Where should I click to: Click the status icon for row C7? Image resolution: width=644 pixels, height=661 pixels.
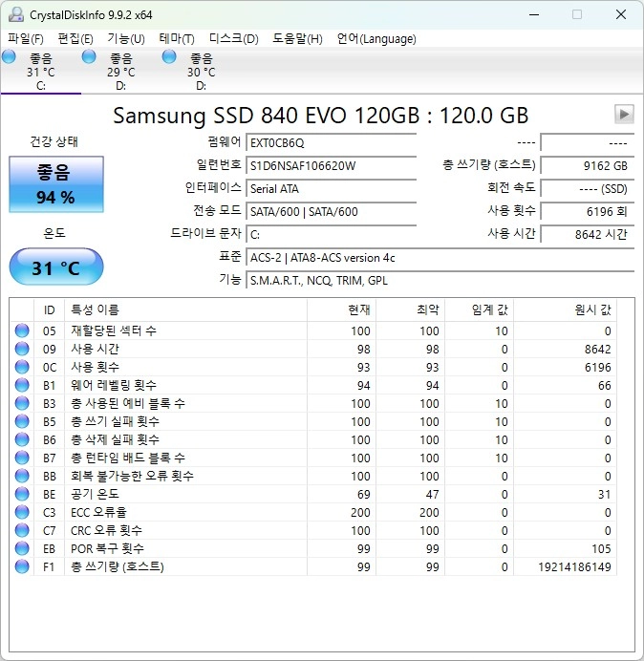click(22, 530)
